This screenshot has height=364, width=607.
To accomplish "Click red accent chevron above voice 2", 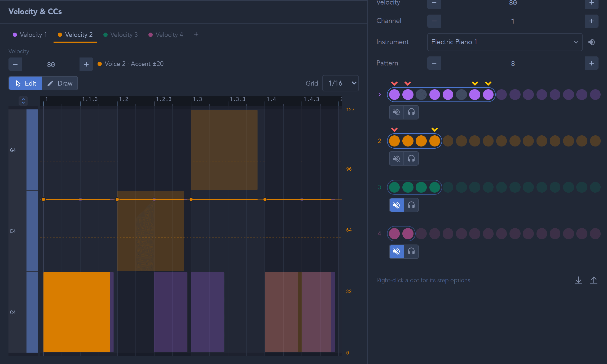I will click(394, 130).
